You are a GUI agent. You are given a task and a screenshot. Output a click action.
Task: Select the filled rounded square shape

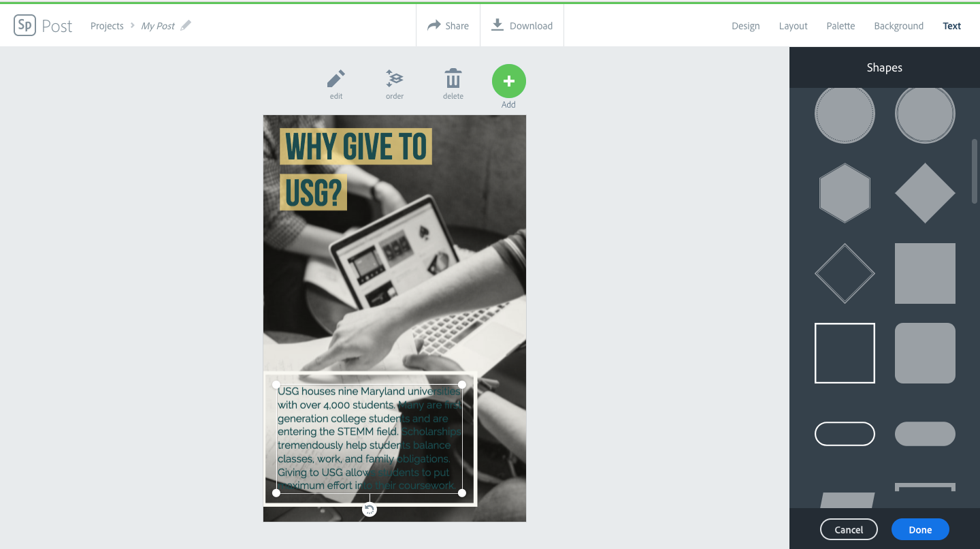tap(925, 353)
